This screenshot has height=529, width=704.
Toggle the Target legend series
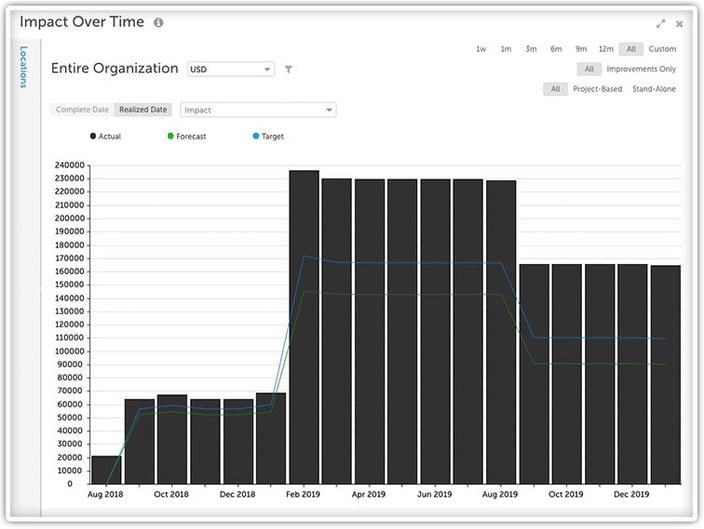(x=268, y=136)
